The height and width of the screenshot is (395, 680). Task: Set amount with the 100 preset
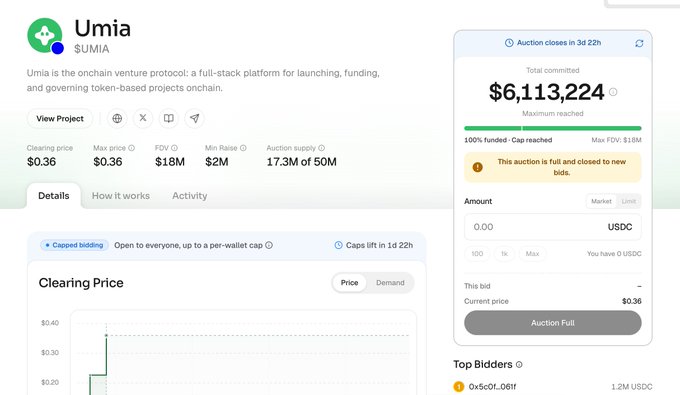pyautogui.click(x=477, y=254)
